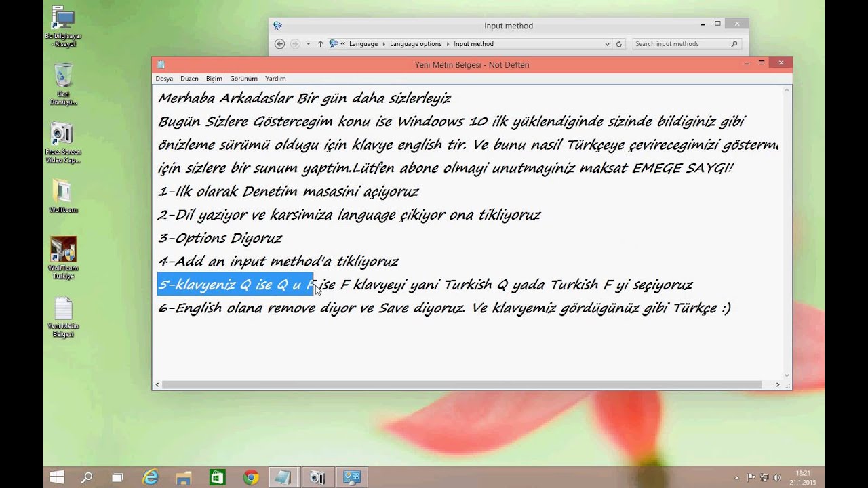868x488 pixels.
Task: Click the line "4-Add an input method'a tikliyoruz"
Action: pyautogui.click(x=278, y=262)
